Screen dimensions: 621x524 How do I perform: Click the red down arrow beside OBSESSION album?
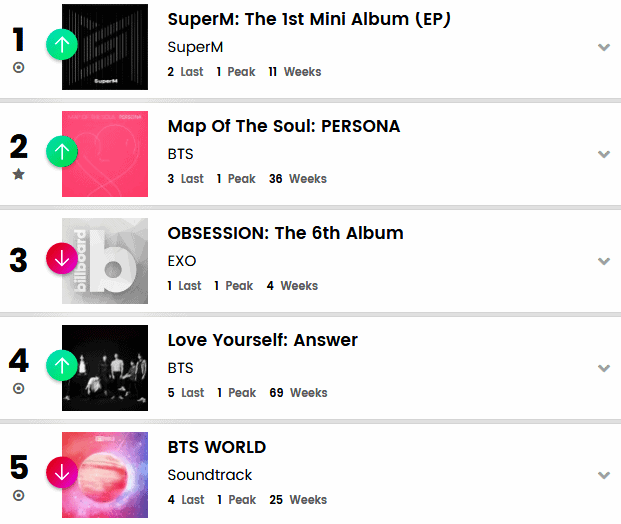pyautogui.click(x=62, y=259)
